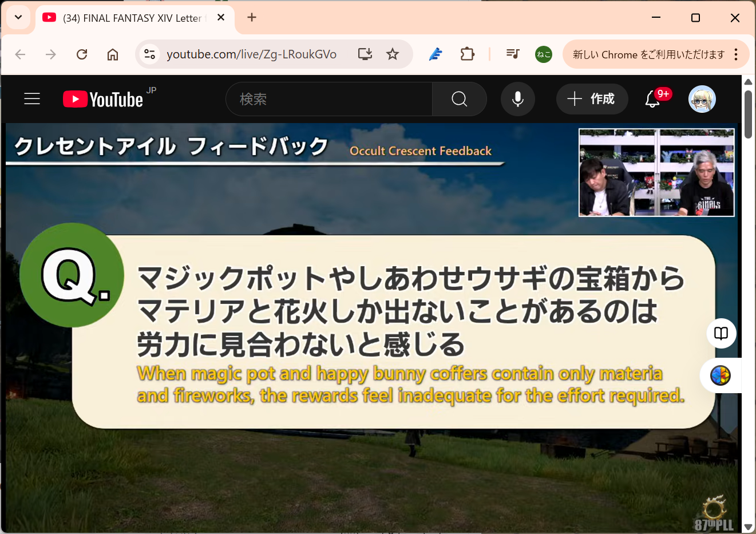This screenshot has width=756, height=534.
Task: Open Chrome three-dot menu
Action: (x=737, y=54)
